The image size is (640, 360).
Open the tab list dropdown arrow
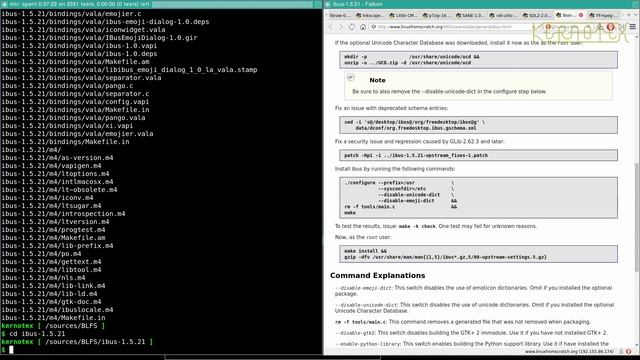coord(636,15)
